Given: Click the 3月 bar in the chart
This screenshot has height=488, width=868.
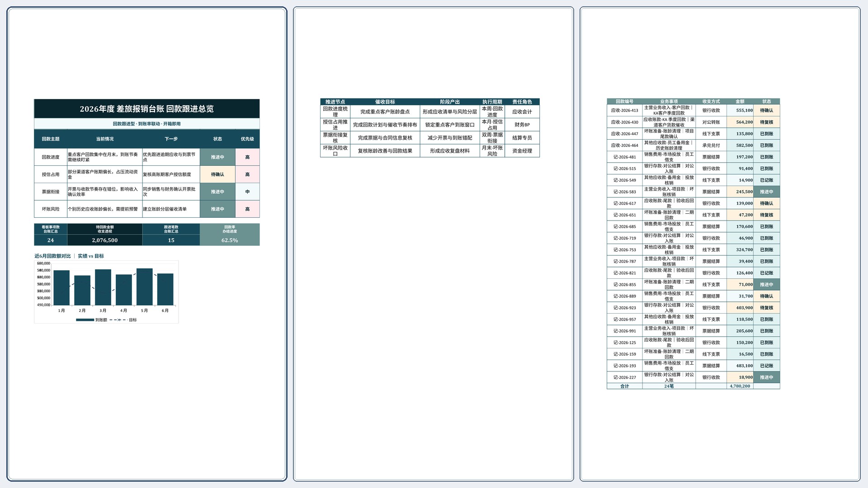Looking at the screenshot, I should click(x=103, y=287).
